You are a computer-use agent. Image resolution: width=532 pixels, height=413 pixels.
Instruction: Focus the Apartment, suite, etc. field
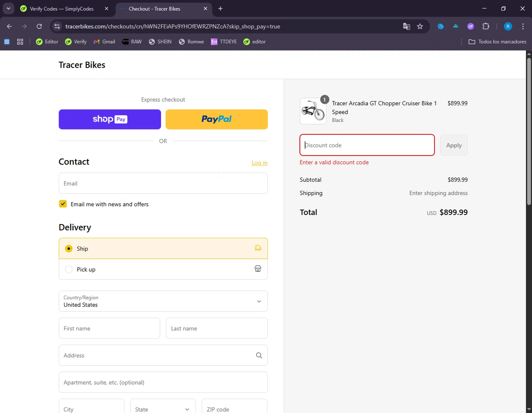pyautogui.click(x=163, y=382)
